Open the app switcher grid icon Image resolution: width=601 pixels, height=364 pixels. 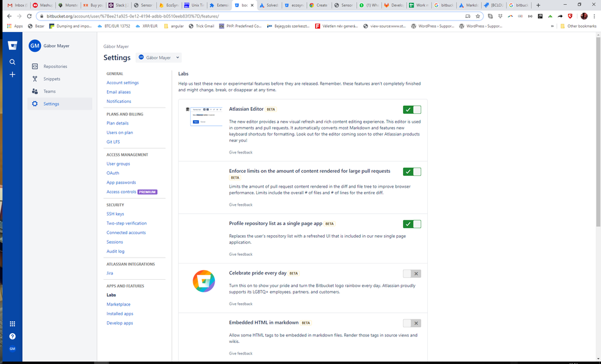(12, 324)
